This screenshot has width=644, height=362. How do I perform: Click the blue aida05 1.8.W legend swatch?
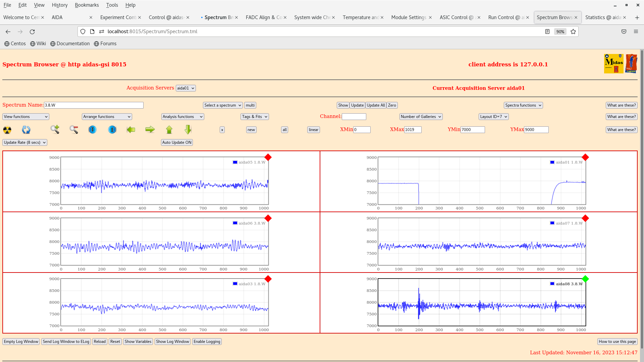coord(235,162)
